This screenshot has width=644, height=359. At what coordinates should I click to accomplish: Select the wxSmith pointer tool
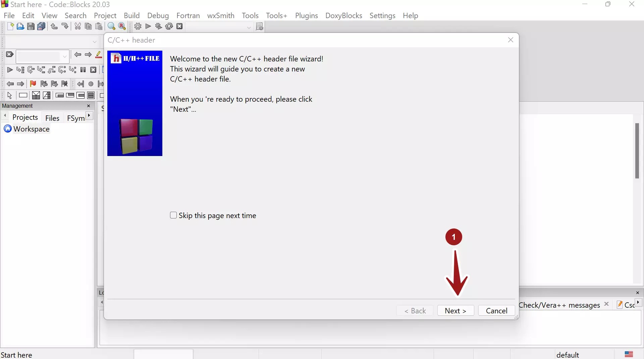point(9,96)
